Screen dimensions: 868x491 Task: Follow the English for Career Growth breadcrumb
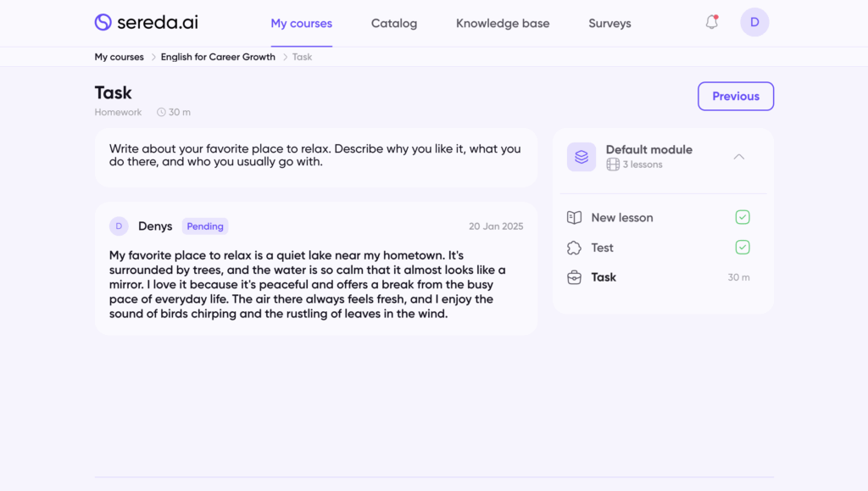coord(218,58)
